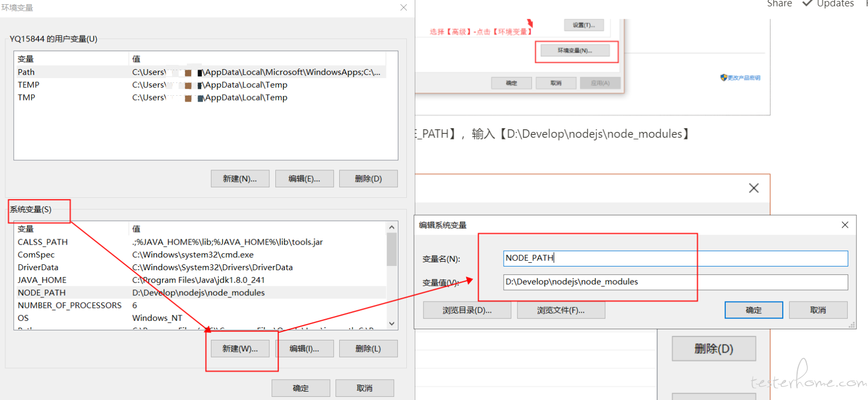Click 编辑(I)... under system variables
The height and width of the screenshot is (400, 868).
tap(304, 349)
